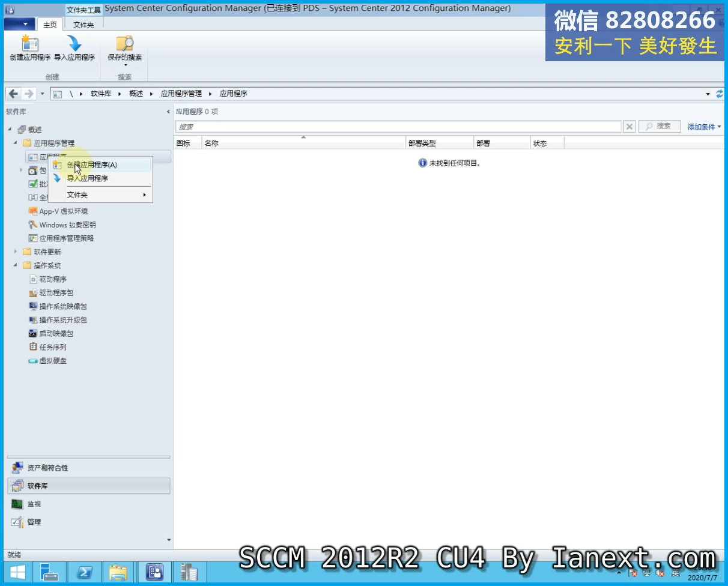Sort the list by 部署类型 column
The width and height of the screenshot is (728, 586).
pyautogui.click(x=440, y=143)
